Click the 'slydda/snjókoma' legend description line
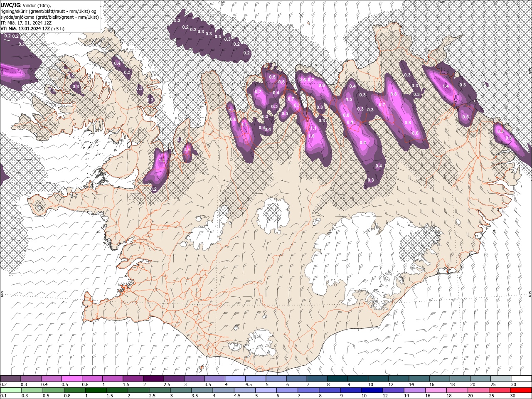Screen dimensions: 532x399 click(x=49, y=17)
